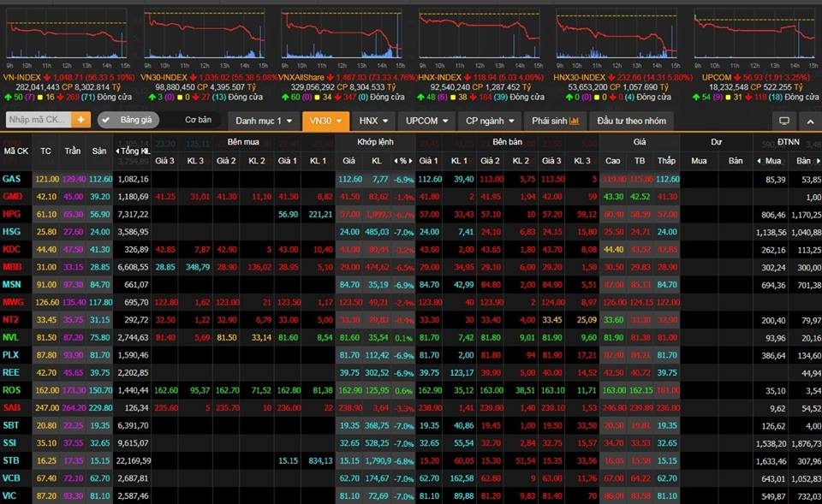The image size is (822, 504).
Task: Click the left arrow before the % header
Action: pyautogui.click(x=396, y=161)
